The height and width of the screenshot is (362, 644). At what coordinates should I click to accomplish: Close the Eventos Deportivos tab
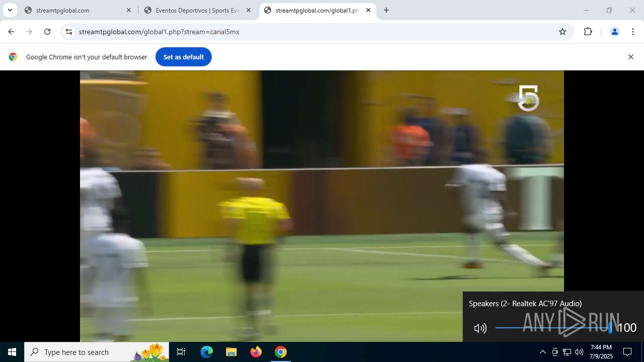tap(249, 10)
